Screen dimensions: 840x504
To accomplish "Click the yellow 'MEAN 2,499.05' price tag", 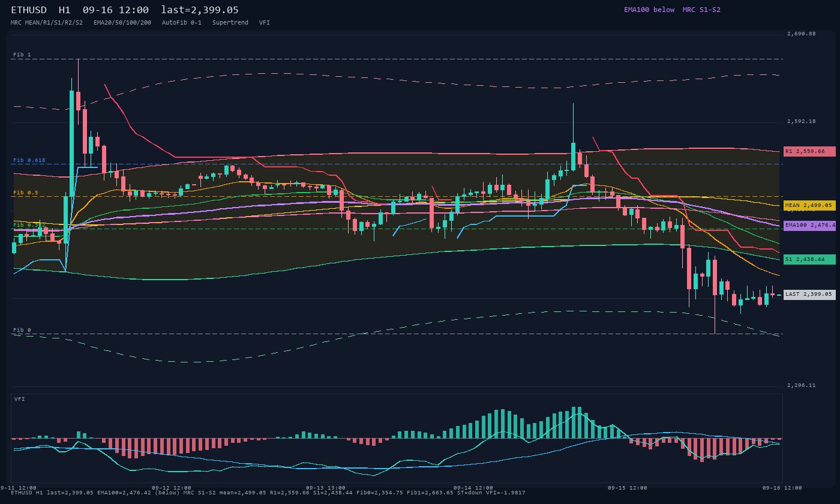I will click(809, 205).
